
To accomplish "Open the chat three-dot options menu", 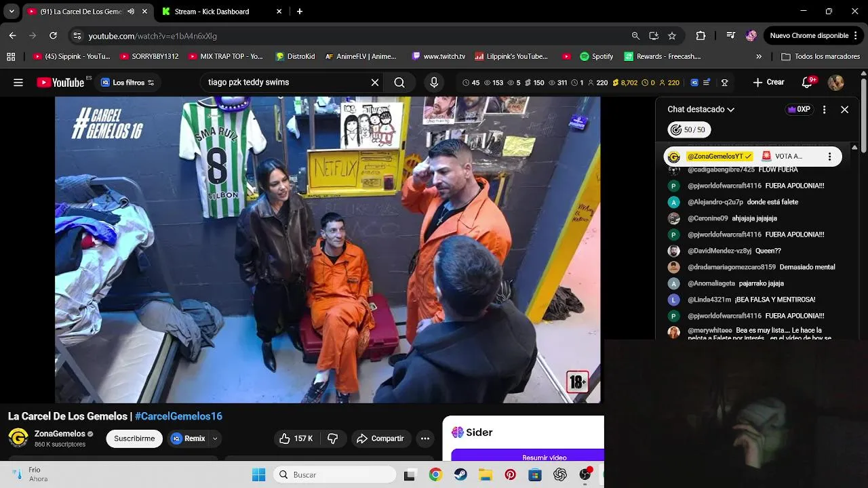I will click(824, 109).
